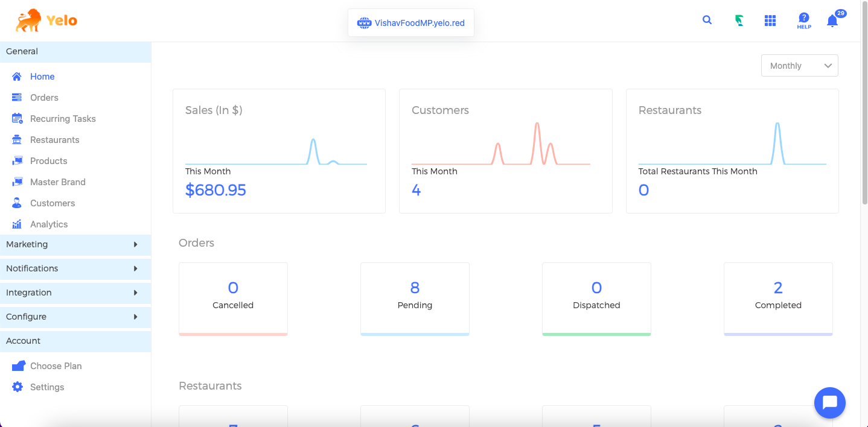The width and height of the screenshot is (868, 427).
Task: Open notifications bell with 29 badge
Action: (832, 21)
